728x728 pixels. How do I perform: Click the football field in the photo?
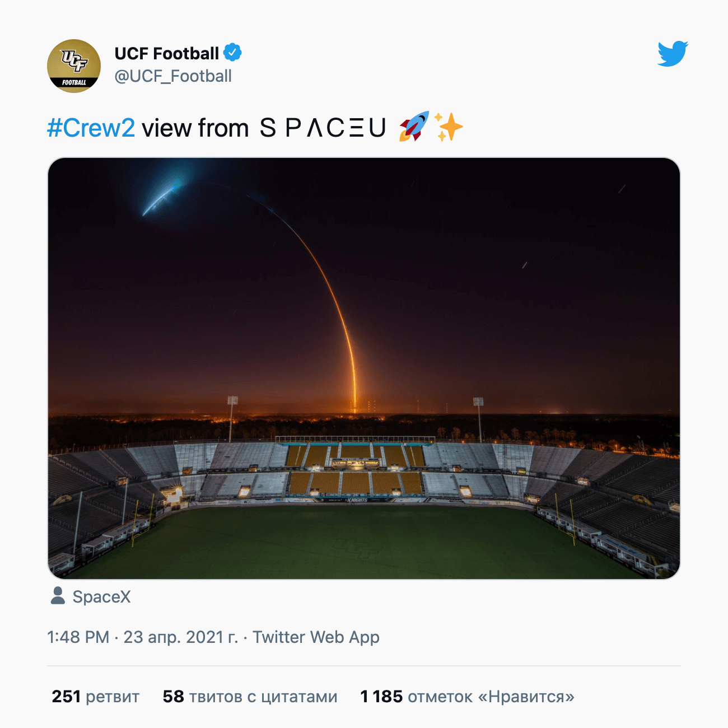pos(358,540)
